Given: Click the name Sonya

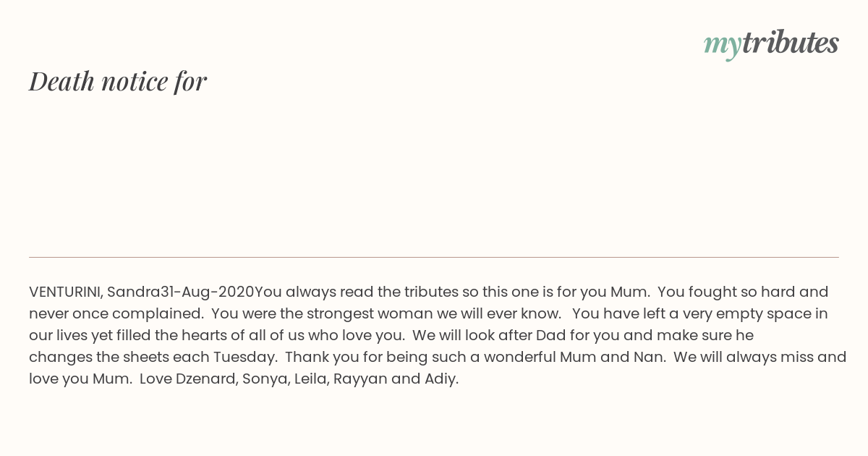Looking at the screenshot, I should (265, 379).
